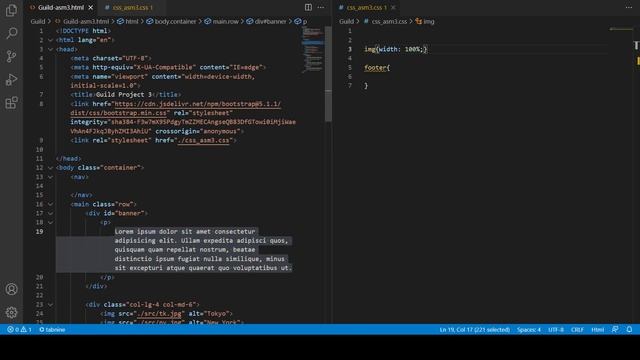
Task: Show errors and warnings in status bar
Action: pyautogui.click(x=19, y=329)
